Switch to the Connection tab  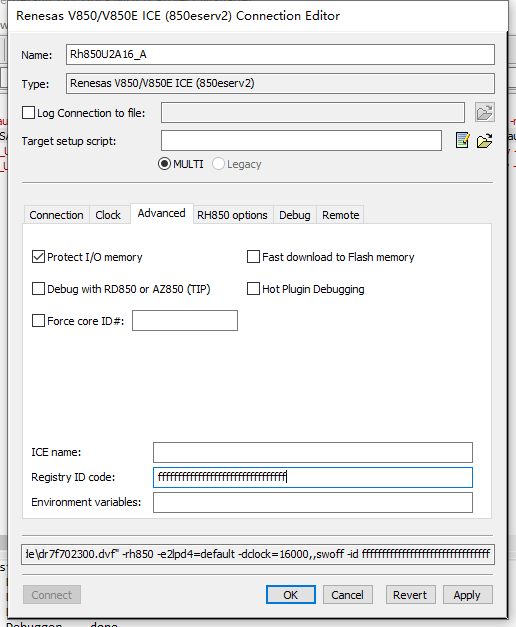56,215
